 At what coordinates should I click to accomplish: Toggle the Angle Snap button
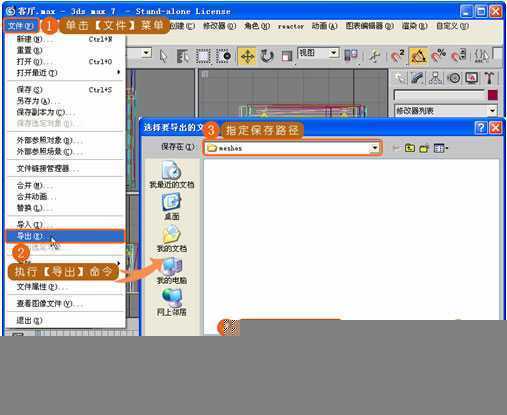point(418,56)
